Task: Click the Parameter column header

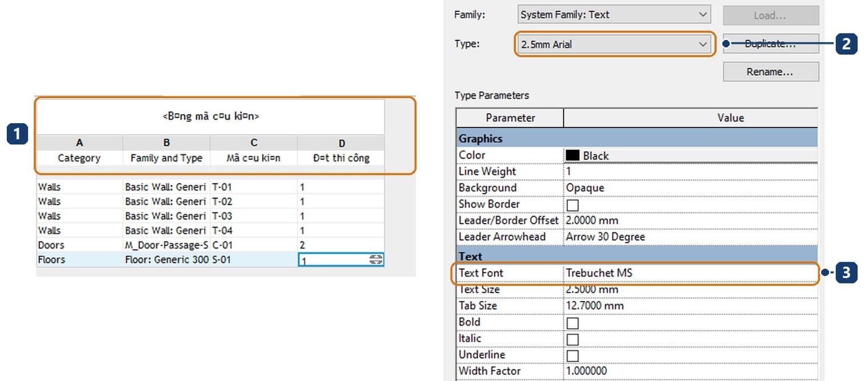Action: [x=510, y=118]
